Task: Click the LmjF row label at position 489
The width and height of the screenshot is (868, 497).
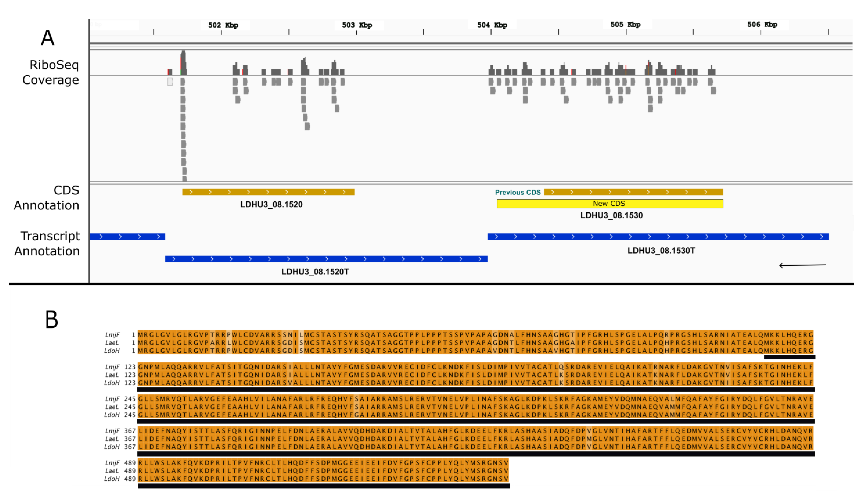Action: (x=112, y=463)
